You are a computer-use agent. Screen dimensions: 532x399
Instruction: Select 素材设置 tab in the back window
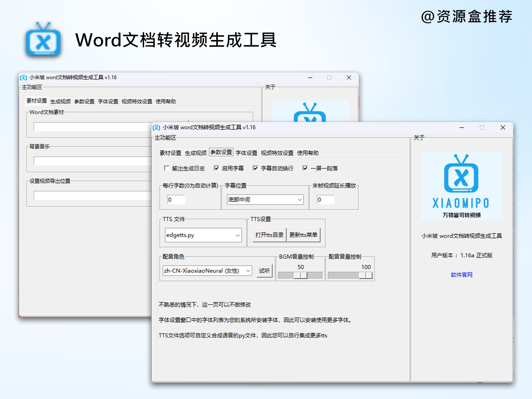(x=37, y=101)
